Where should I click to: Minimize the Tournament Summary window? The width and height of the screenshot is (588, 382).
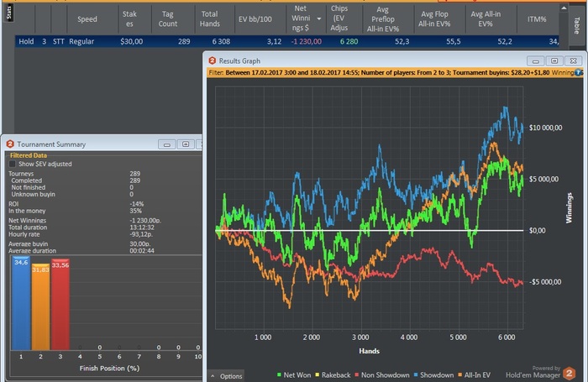167,144
